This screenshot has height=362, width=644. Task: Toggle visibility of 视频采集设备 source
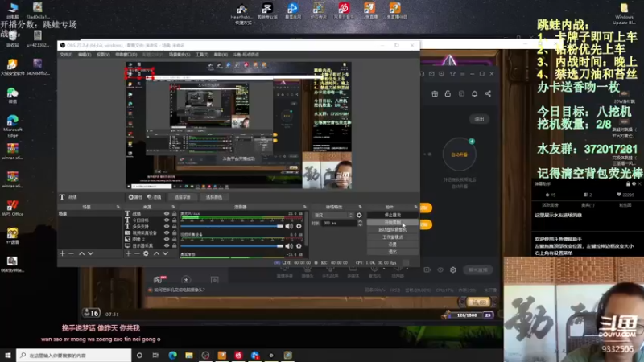(167, 232)
